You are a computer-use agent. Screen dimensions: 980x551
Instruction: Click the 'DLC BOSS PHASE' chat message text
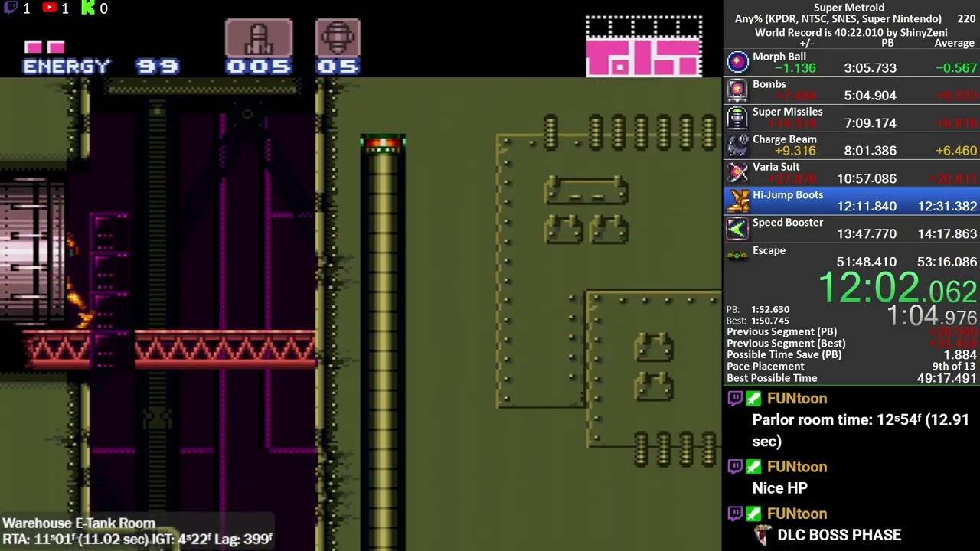[x=839, y=535]
